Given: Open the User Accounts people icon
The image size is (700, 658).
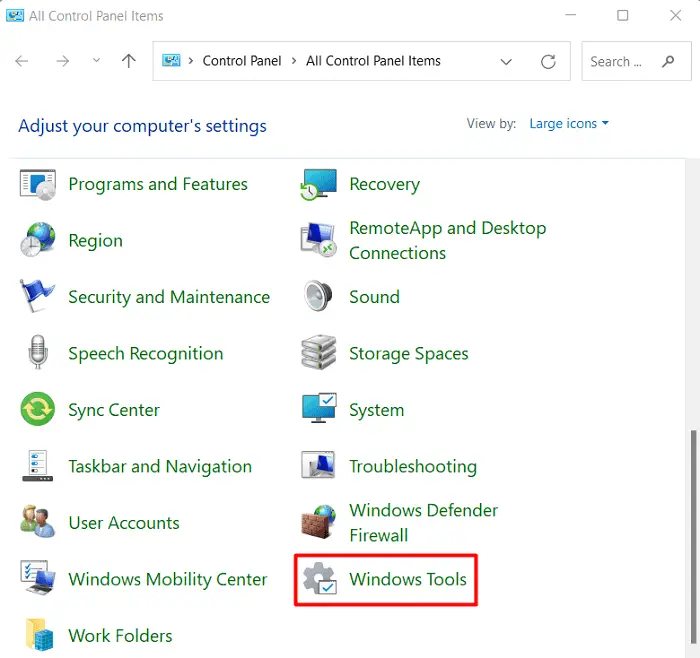Looking at the screenshot, I should 38,521.
